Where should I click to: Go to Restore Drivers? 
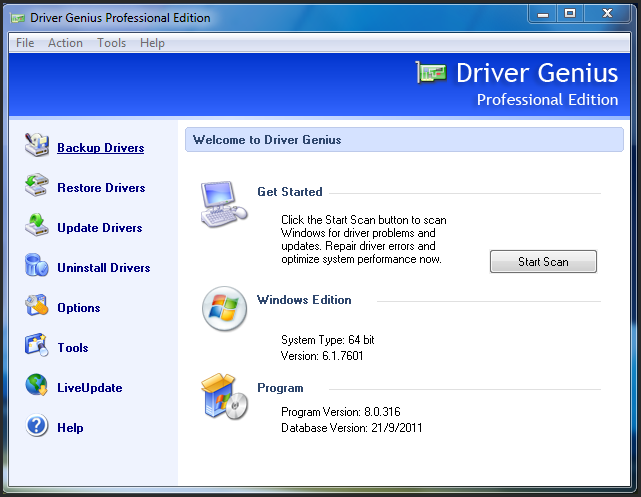pyautogui.click(x=101, y=188)
